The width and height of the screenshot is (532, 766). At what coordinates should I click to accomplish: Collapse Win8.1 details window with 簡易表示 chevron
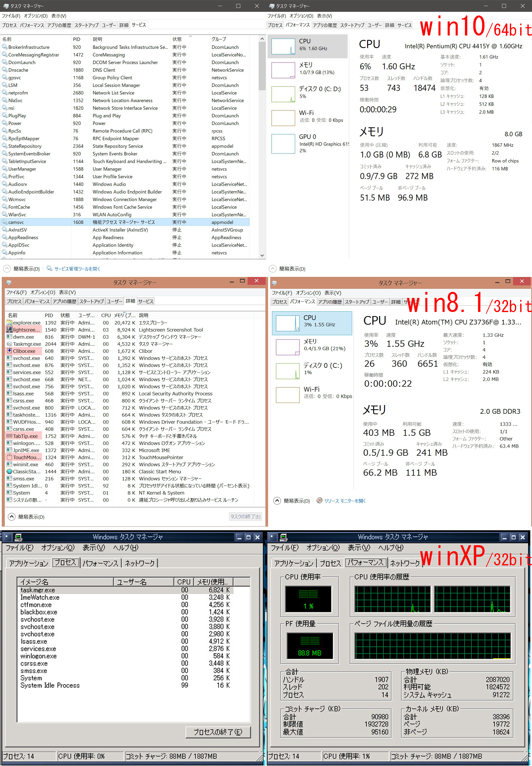[12, 517]
